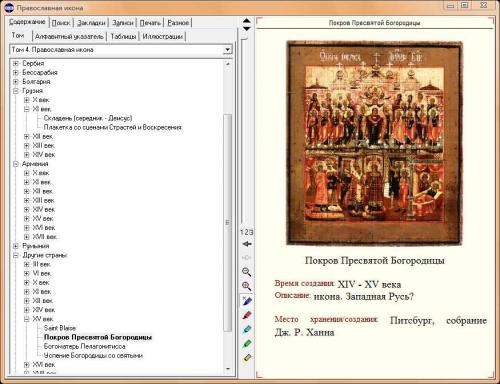Viewport: 500px width, 384px height.
Task: Expand the Румыния tree node
Action: coord(16,246)
